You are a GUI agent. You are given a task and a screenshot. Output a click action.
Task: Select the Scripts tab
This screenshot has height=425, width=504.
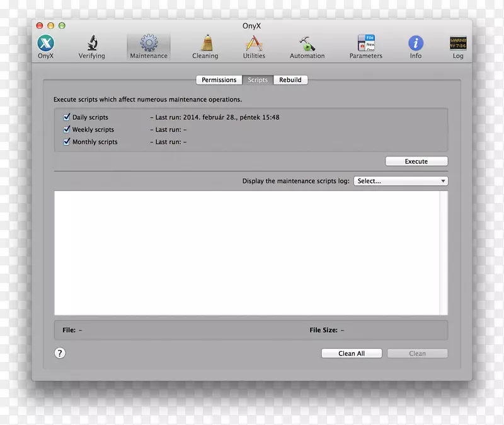click(x=258, y=80)
